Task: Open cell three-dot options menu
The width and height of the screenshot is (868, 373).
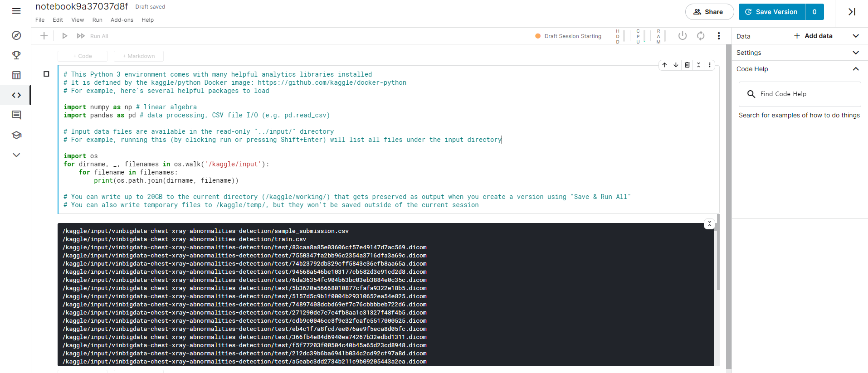Action: point(710,65)
